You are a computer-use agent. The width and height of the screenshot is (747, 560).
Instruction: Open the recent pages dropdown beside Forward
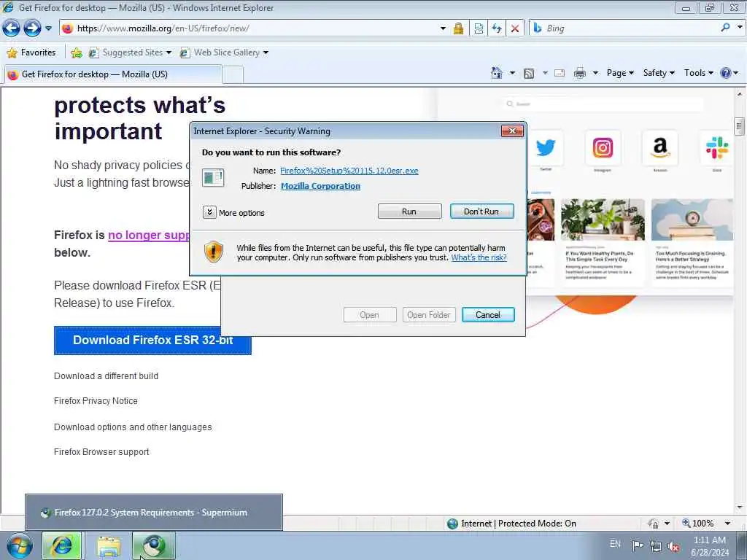[49, 28]
